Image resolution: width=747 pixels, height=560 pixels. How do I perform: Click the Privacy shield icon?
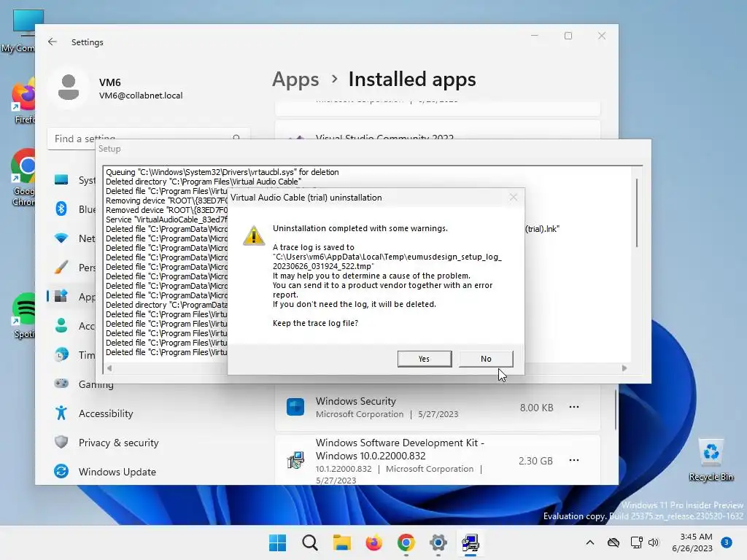click(x=61, y=442)
